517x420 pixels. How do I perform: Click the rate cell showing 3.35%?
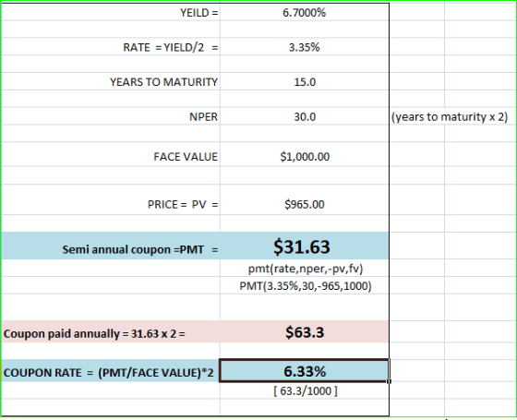coord(305,47)
